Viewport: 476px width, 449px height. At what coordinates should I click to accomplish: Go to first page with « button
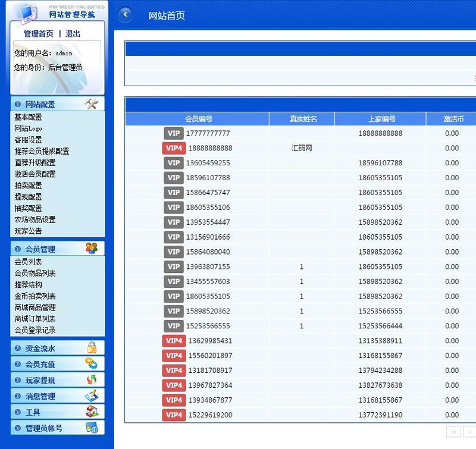pyautogui.click(x=453, y=432)
